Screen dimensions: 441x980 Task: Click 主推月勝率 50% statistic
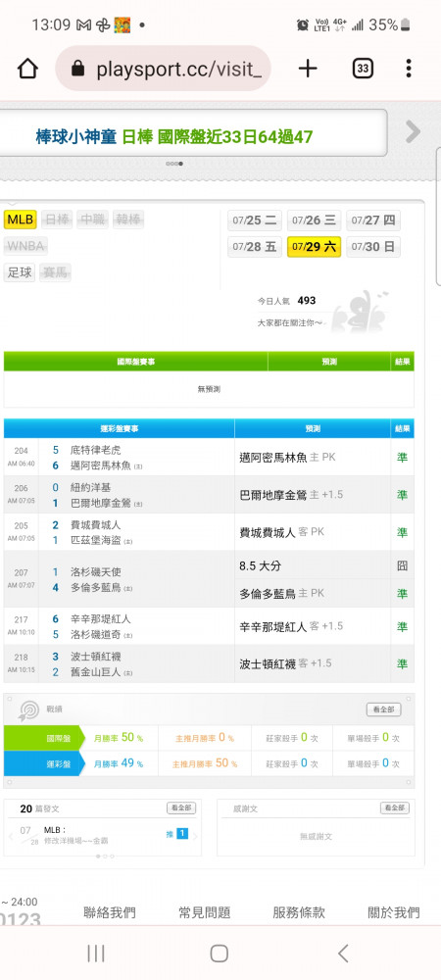(204, 763)
